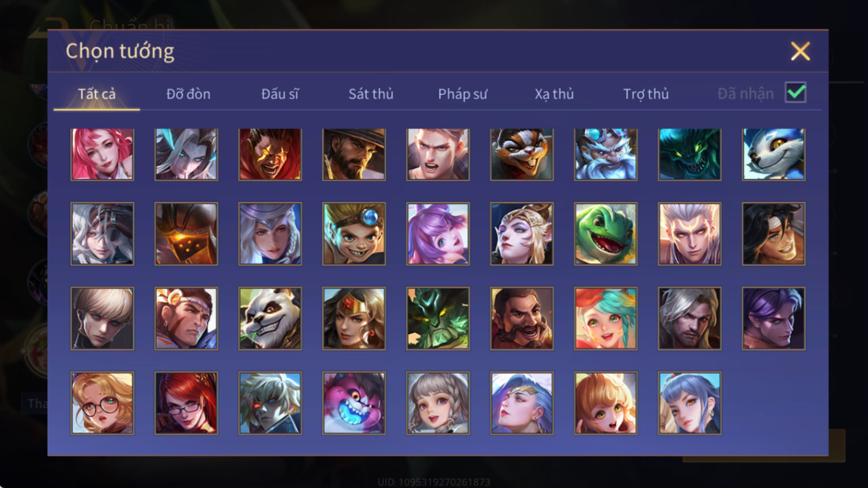Screen dimensions: 868x488
Task: Select the dark armored knight glowing visor
Action: [x=186, y=233]
